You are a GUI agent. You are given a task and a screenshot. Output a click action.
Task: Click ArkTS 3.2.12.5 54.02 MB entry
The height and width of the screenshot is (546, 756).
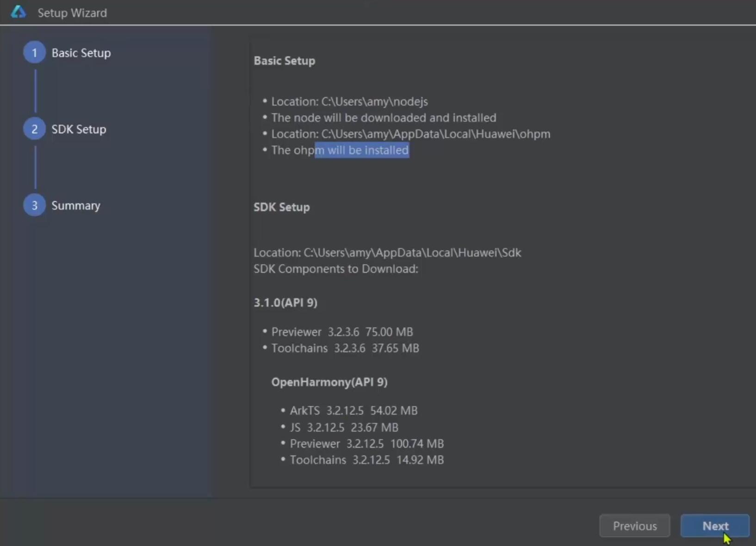coord(353,410)
